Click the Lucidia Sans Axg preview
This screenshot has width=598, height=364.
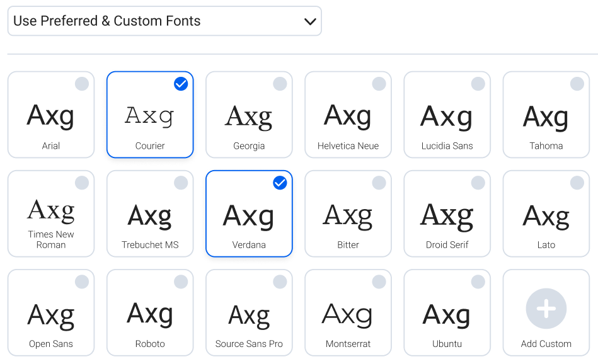[x=447, y=117]
